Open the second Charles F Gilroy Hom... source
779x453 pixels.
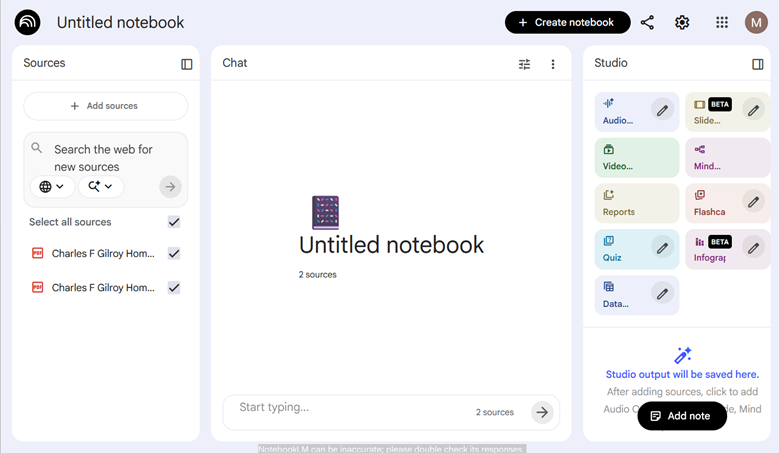103,288
